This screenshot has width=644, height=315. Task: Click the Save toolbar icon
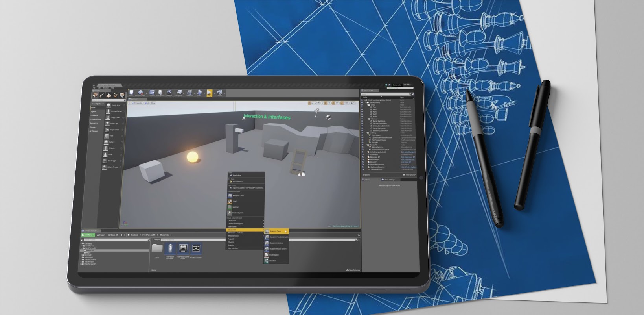131,93
